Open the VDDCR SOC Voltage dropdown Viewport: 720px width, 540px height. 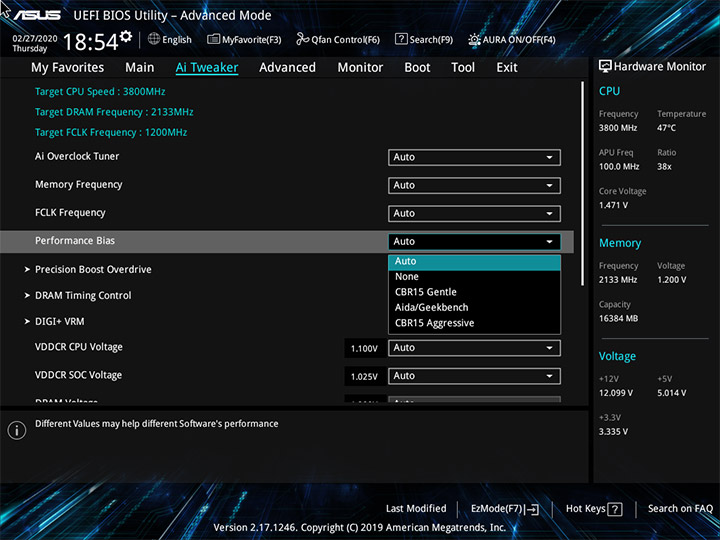click(x=474, y=376)
